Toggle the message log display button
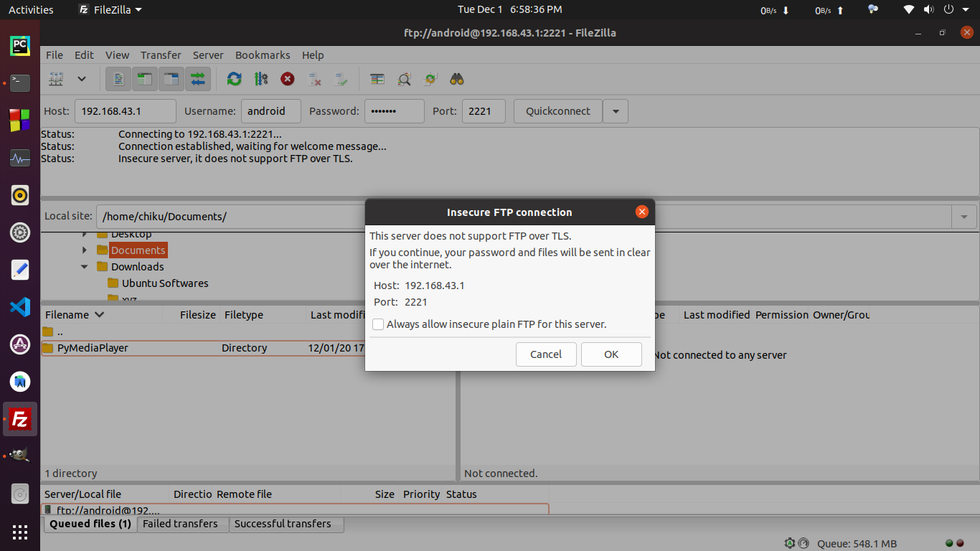 (118, 79)
